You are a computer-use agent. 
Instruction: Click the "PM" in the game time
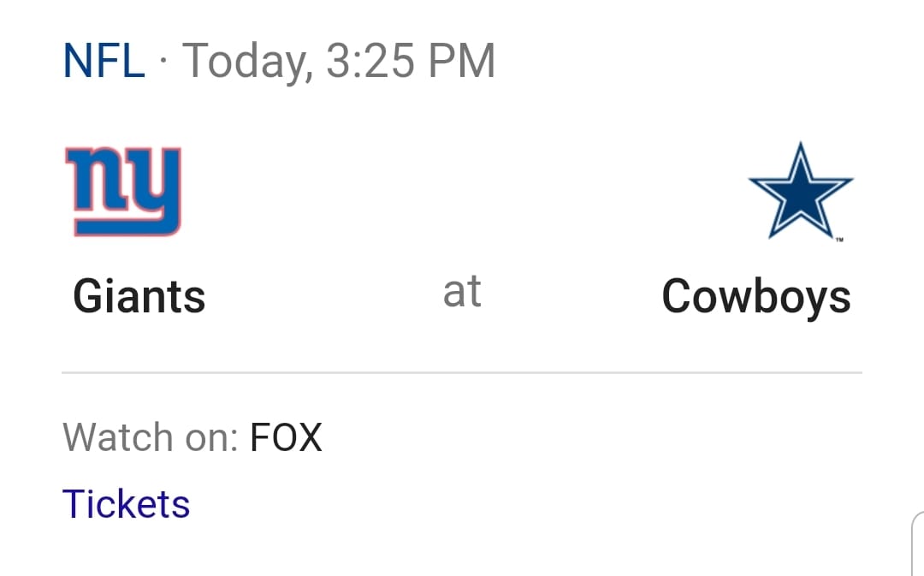pyautogui.click(x=460, y=62)
